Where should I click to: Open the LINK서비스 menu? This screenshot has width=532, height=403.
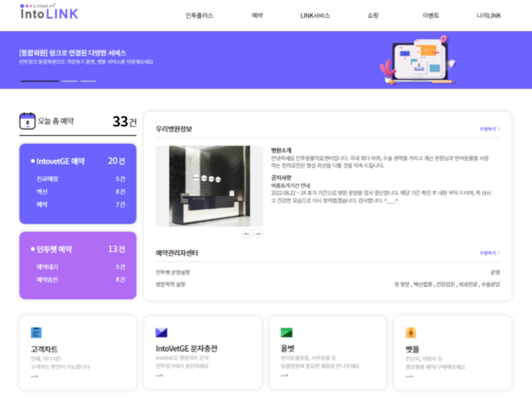(314, 16)
